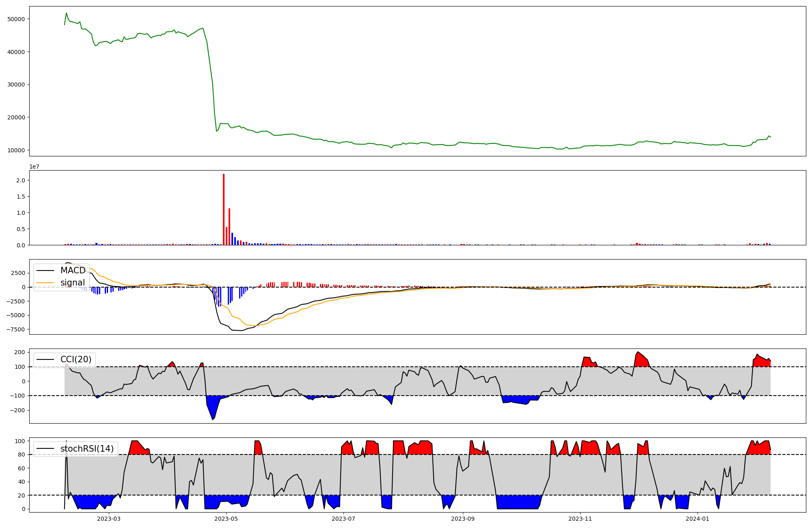Click the -200 tick on CCI axis

(x=18, y=410)
